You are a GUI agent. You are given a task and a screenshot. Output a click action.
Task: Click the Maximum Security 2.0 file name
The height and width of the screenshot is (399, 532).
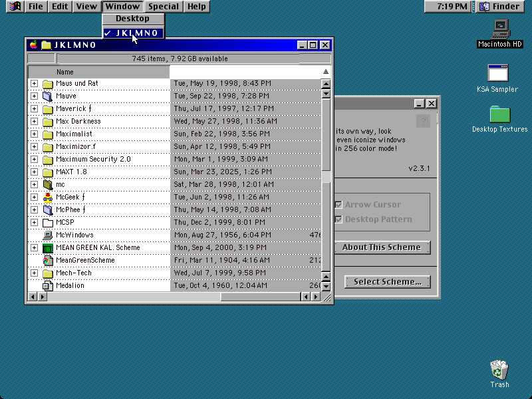pos(93,159)
